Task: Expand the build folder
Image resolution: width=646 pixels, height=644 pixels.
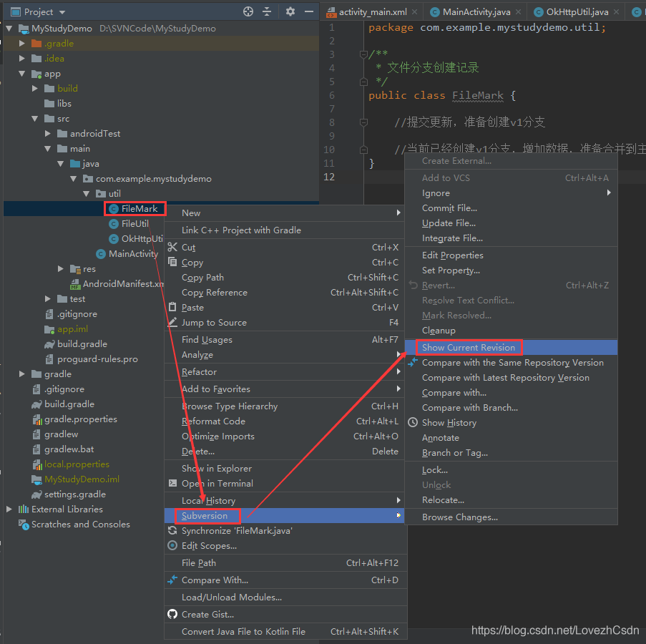Action: pos(35,88)
